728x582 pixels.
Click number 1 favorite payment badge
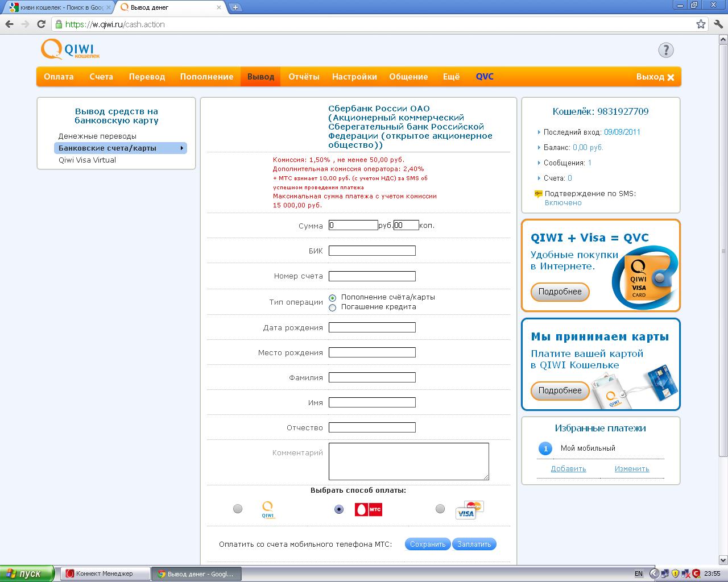tap(545, 448)
